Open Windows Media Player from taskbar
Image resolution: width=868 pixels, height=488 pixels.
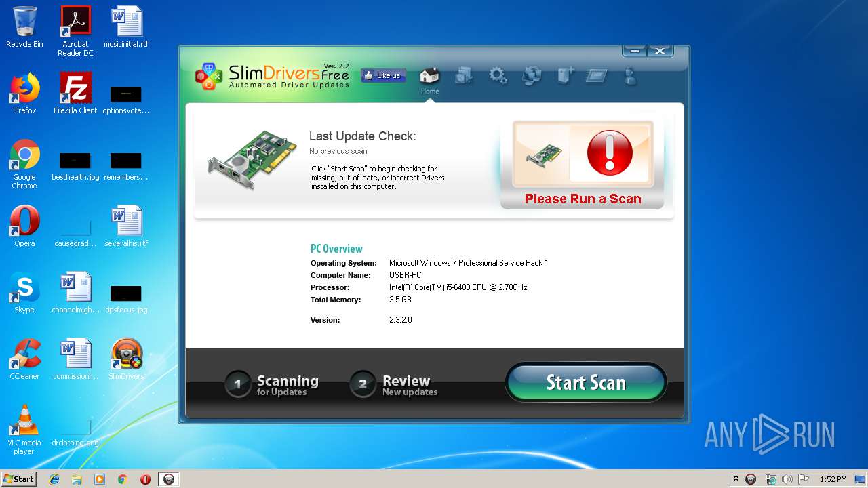[x=100, y=479]
